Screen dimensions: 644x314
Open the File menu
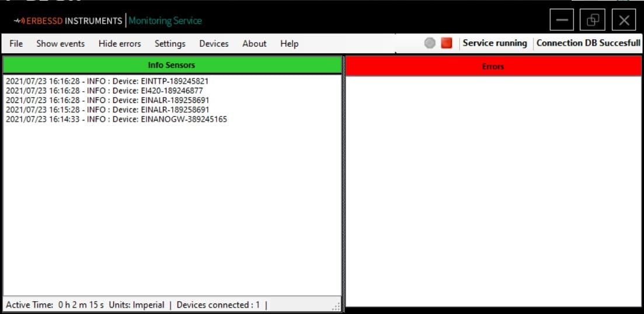click(16, 44)
